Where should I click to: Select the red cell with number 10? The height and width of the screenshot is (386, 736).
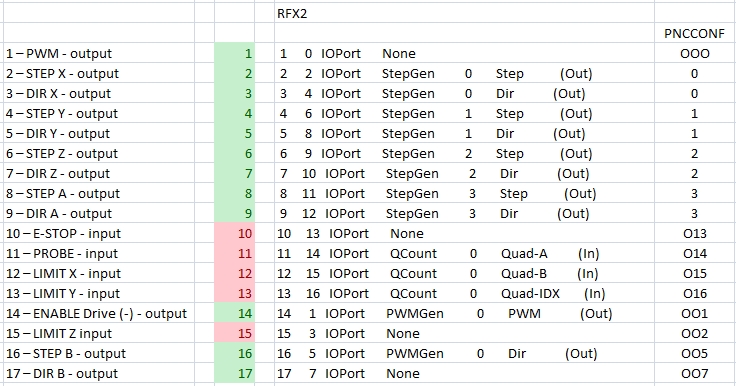(235, 233)
